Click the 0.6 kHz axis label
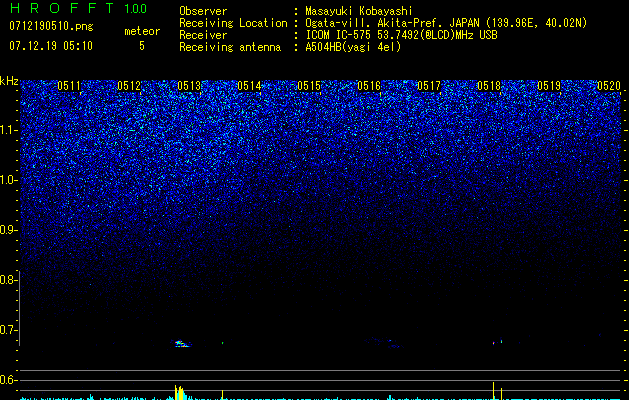This screenshot has height=400, width=629. (9, 380)
